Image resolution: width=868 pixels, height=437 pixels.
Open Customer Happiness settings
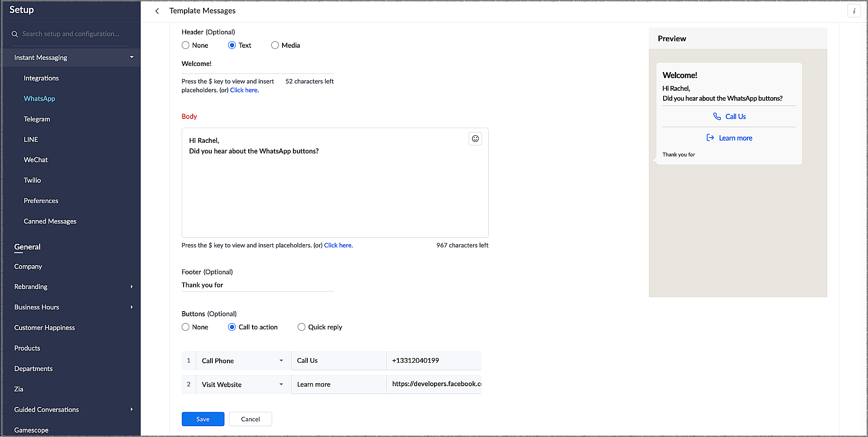[x=44, y=328]
